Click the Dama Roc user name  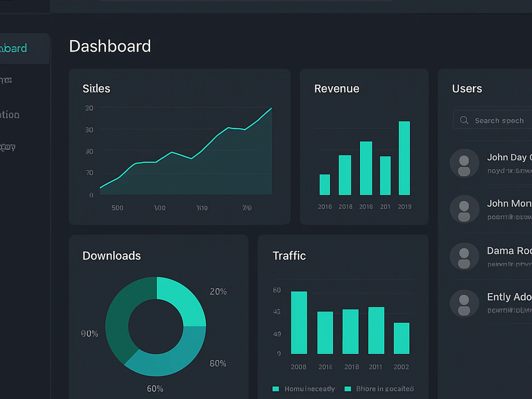[509, 251]
